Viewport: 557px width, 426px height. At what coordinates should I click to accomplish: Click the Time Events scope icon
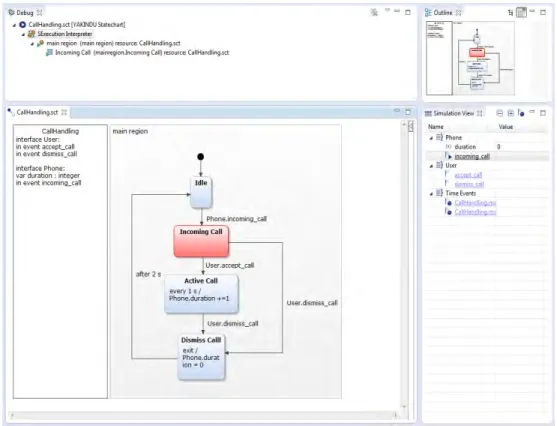[x=439, y=193]
